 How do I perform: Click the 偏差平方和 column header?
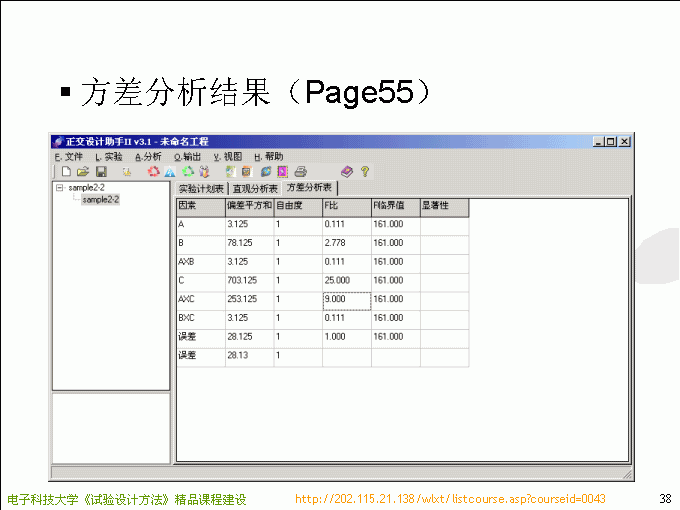(x=249, y=206)
